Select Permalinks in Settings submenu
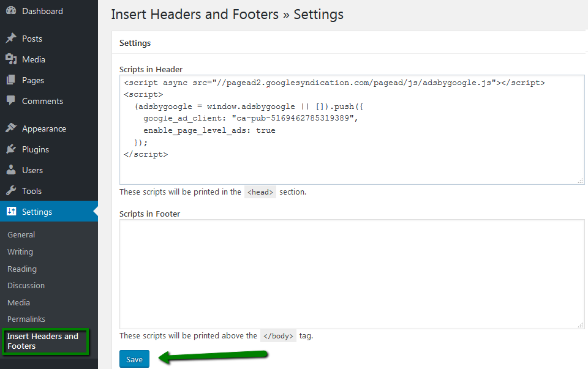This screenshot has width=588, height=369. coord(26,319)
